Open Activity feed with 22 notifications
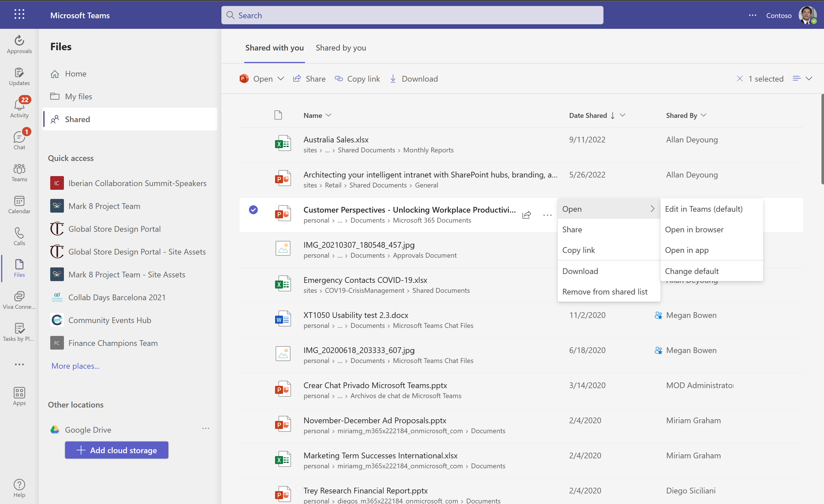The image size is (824, 504). (x=19, y=108)
